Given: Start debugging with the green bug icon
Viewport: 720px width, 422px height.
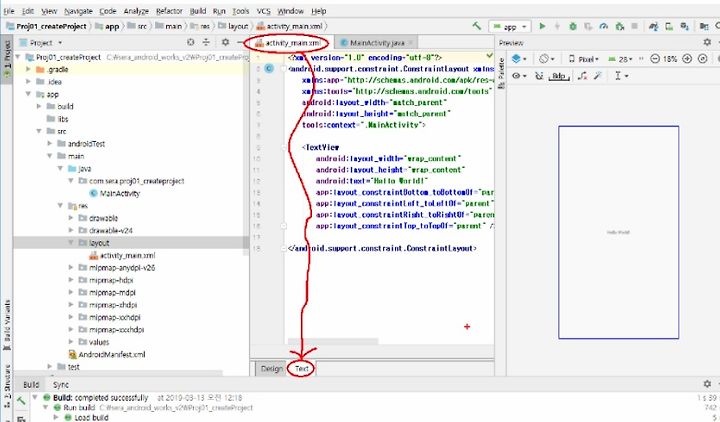Looking at the screenshot, I should click(x=573, y=27).
